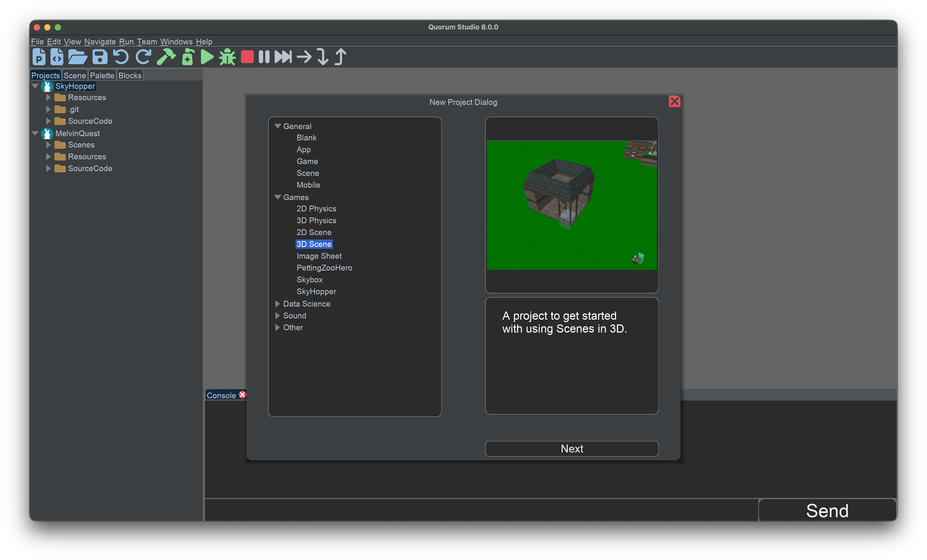927x560 pixels.
Task: Click the Step Into down-arrow icon
Action: [x=323, y=57]
